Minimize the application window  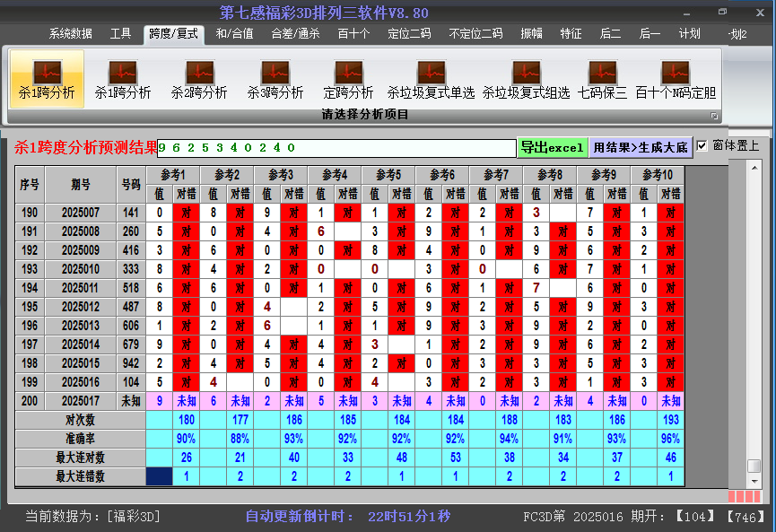[686, 13]
